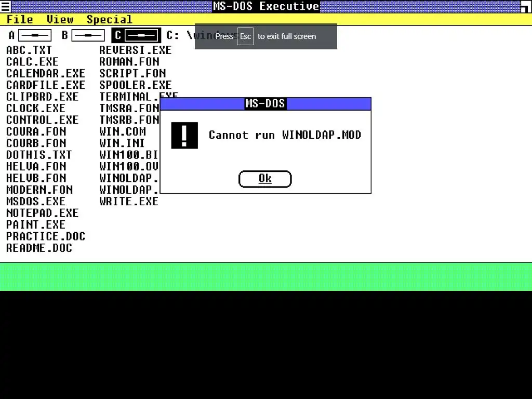This screenshot has width=532, height=399.
Task: Select file README.DOC
Action: coord(39,248)
